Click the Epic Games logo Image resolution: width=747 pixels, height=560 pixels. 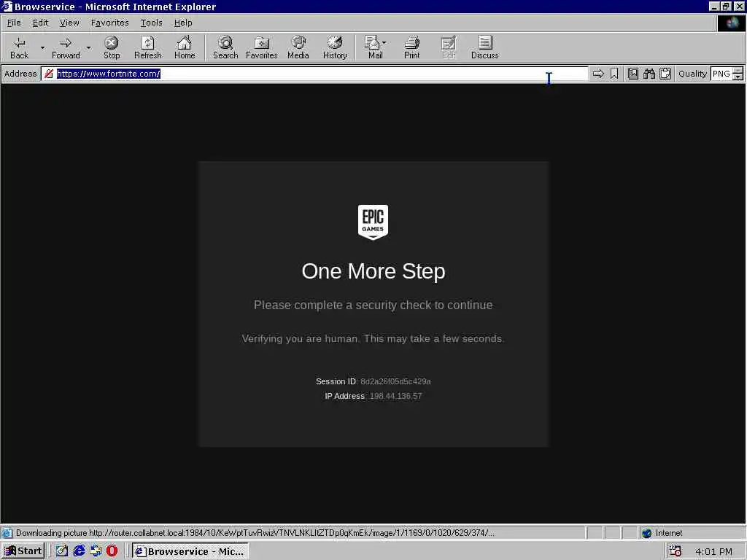[x=373, y=222]
